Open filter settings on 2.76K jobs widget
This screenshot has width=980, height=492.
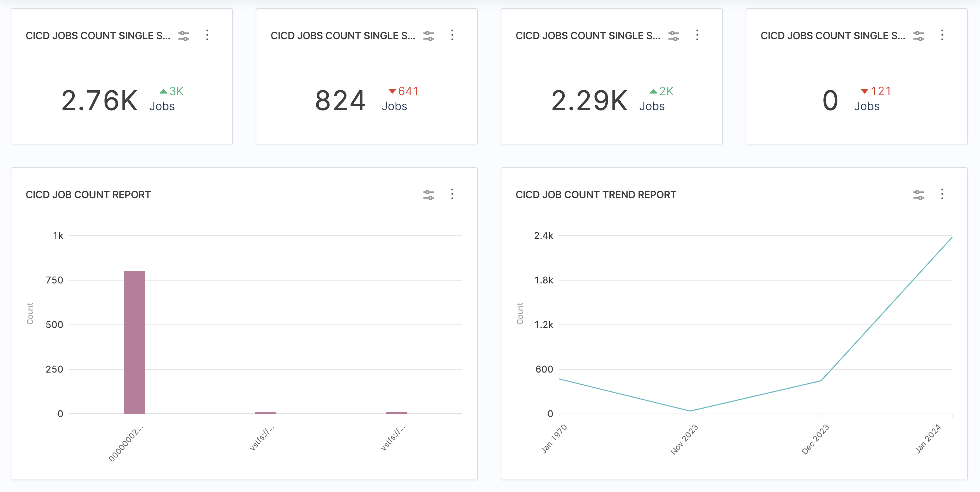click(184, 36)
